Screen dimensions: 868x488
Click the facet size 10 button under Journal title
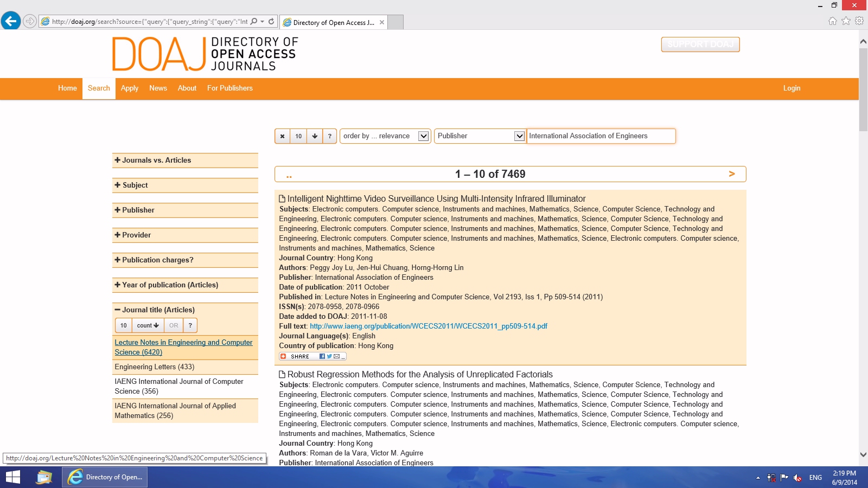coord(124,325)
